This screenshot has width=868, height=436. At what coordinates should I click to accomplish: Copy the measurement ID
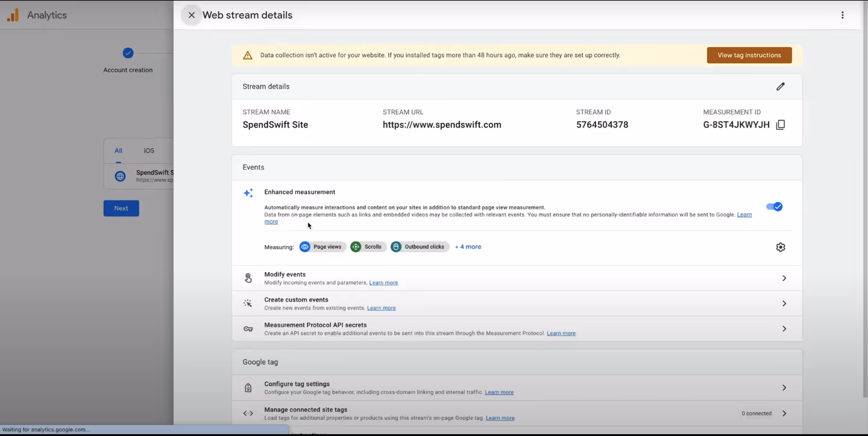pos(781,125)
